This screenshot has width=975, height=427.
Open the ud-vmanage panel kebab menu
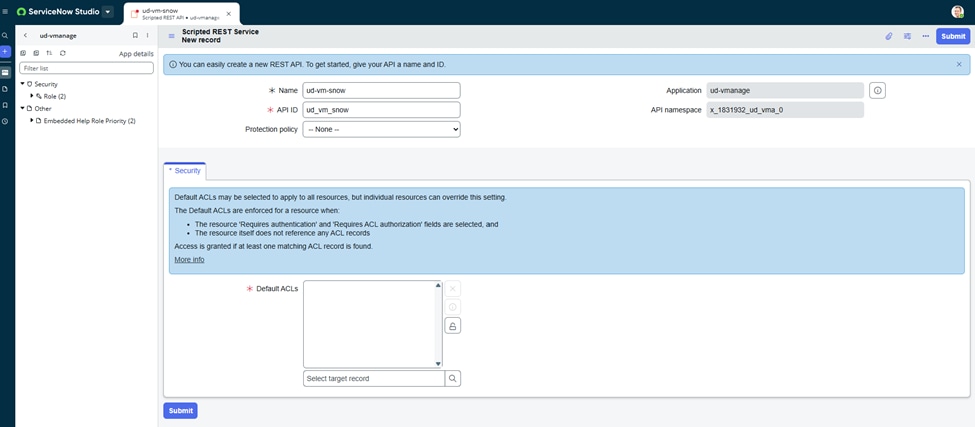point(147,35)
